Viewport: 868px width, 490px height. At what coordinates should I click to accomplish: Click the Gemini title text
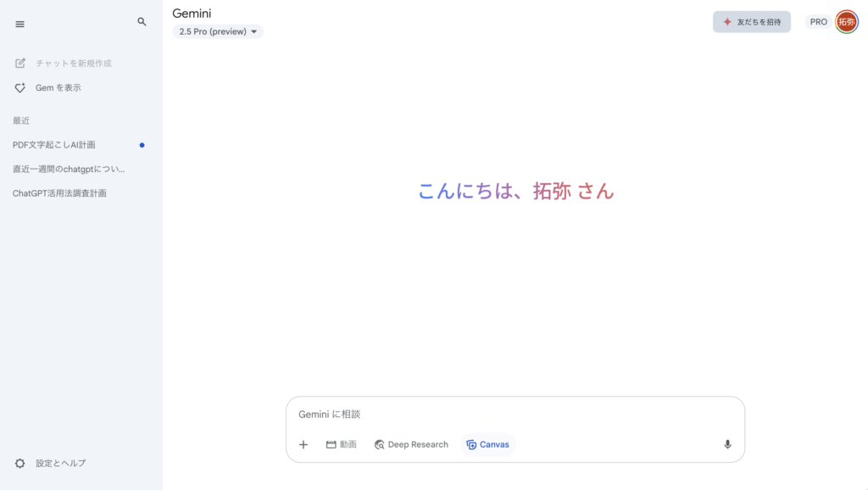click(x=192, y=14)
